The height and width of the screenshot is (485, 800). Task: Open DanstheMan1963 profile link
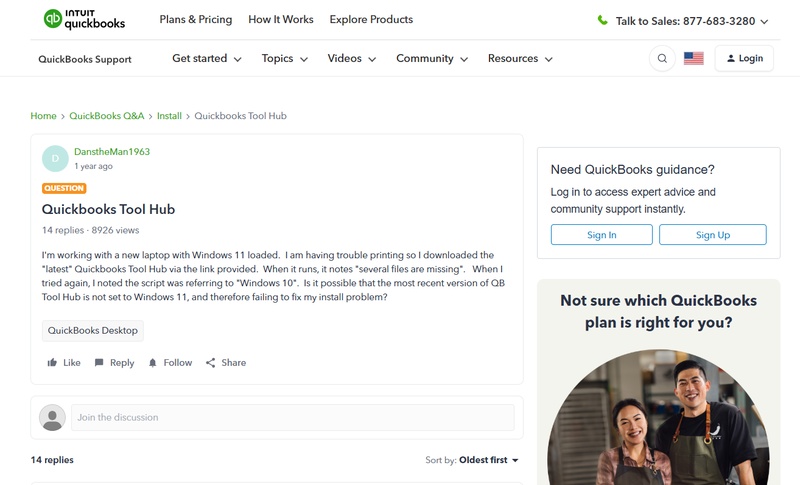[112, 151]
